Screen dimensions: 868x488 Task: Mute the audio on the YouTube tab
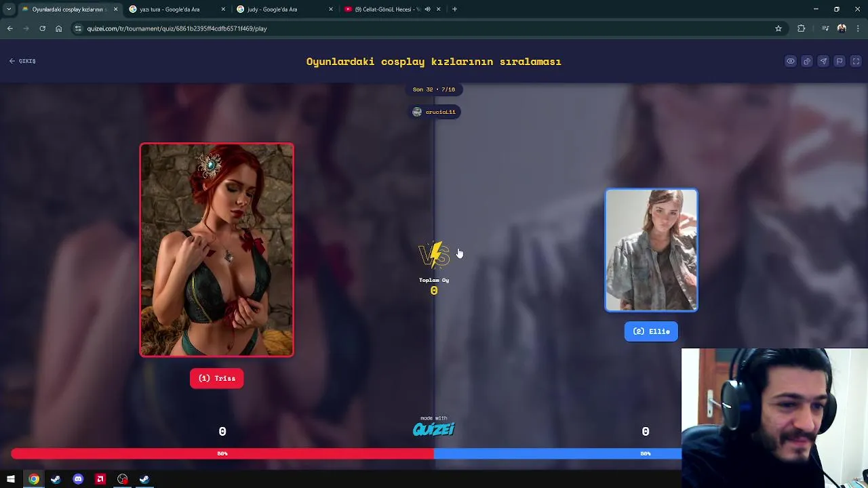427,9
